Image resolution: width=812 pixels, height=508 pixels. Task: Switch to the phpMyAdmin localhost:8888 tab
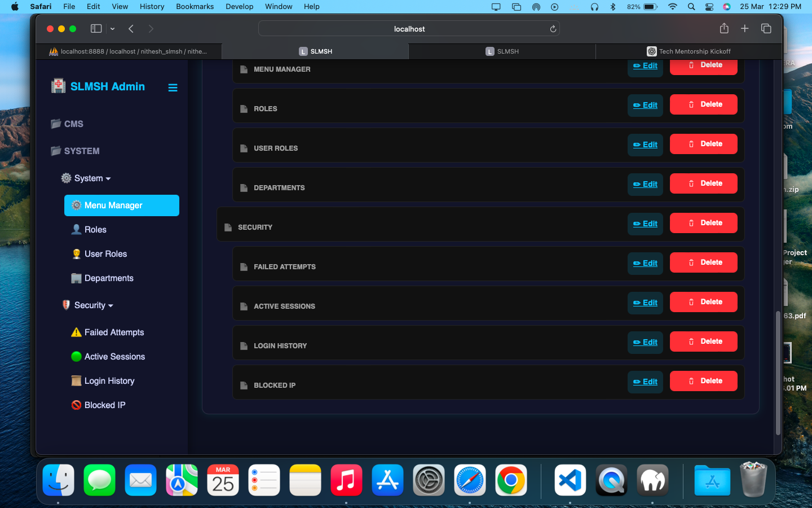point(129,51)
